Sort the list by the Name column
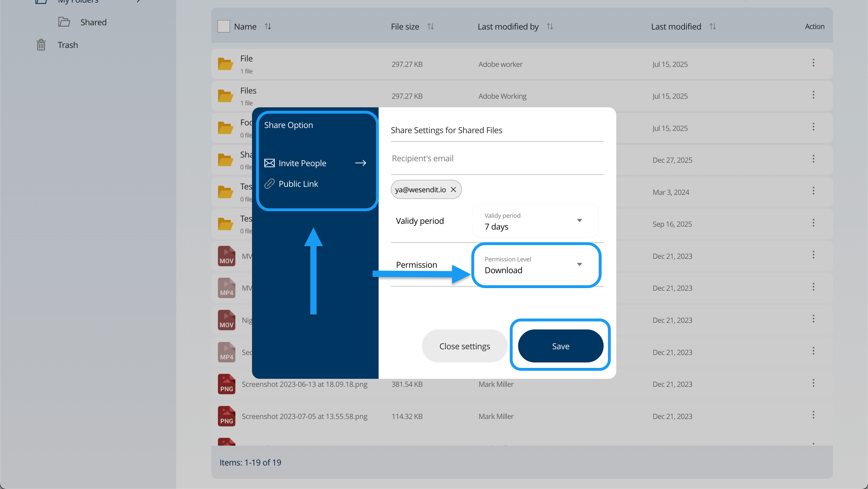 [268, 26]
